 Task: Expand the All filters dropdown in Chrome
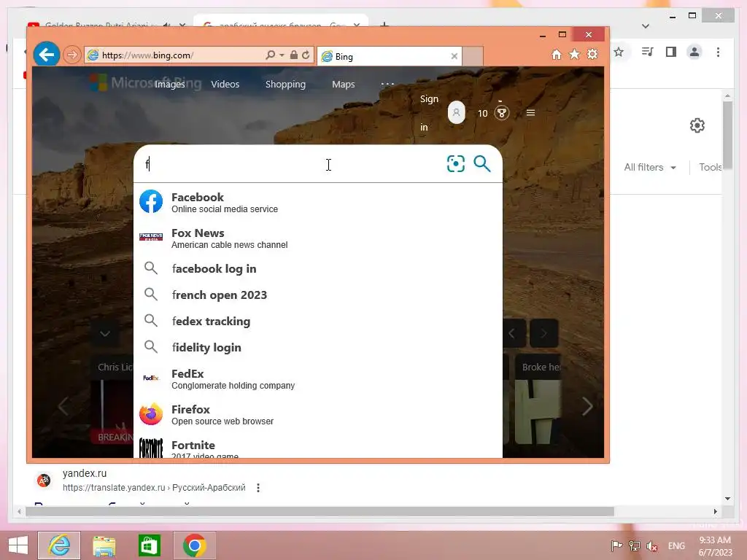(x=650, y=167)
